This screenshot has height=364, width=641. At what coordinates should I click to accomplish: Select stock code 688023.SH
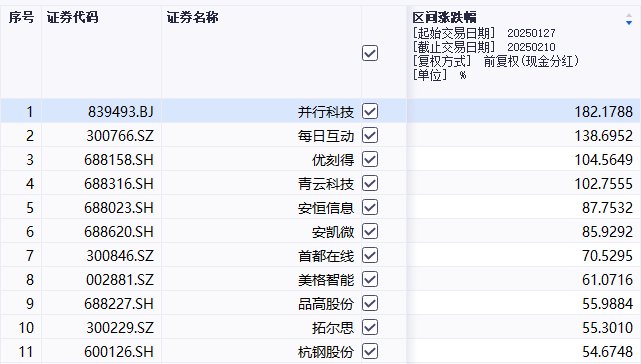point(119,208)
